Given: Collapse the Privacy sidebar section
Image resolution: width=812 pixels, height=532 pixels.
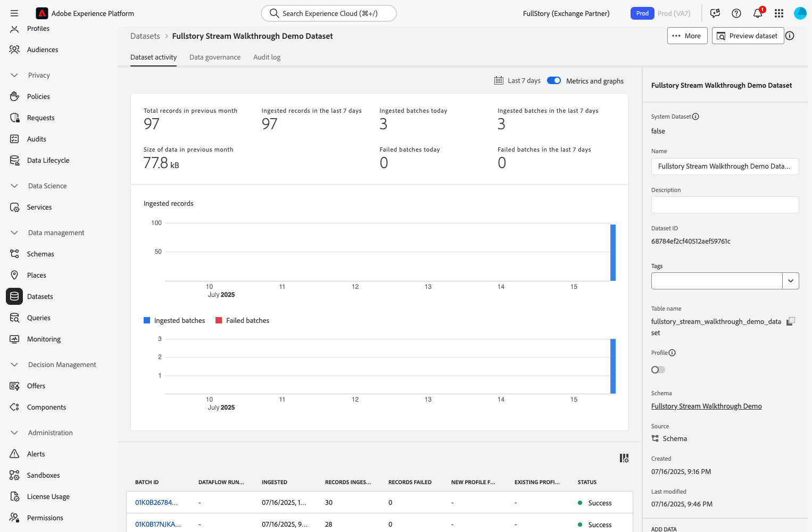Looking at the screenshot, I should tap(14, 75).
